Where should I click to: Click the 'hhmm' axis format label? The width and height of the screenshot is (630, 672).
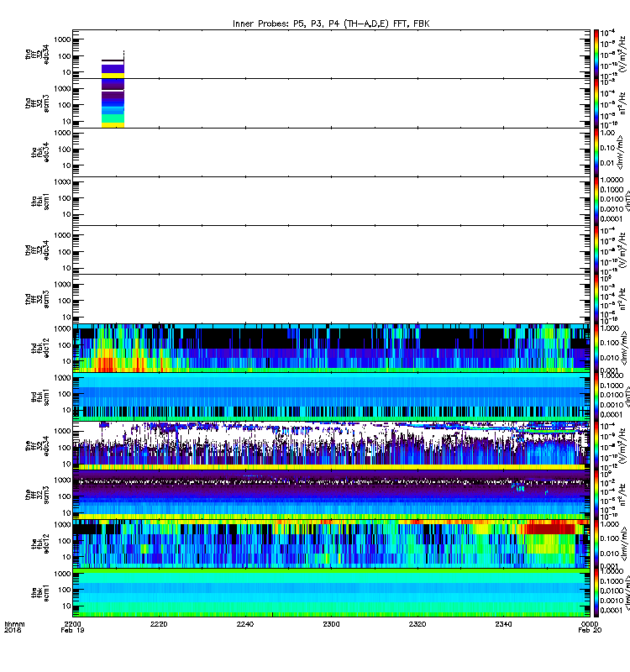(14, 624)
